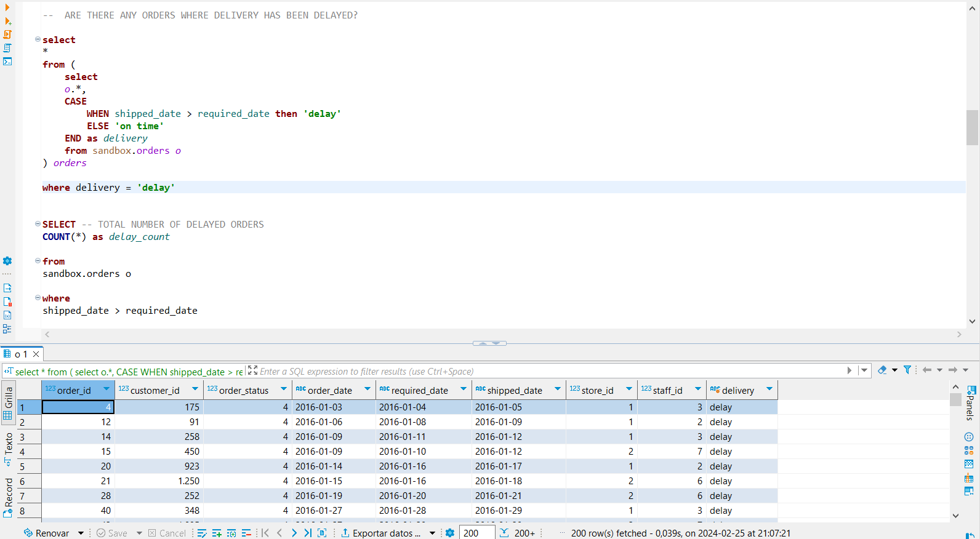The width and height of the screenshot is (980, 539).
Task: Click the show execution log sidebar icon
Action: tap(7, 301)
